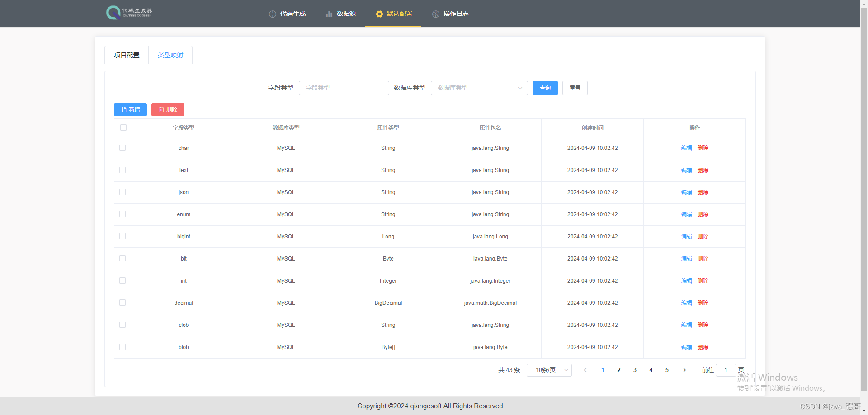The image size is (868, 415).
Task: Check the box for the char row
Action: (123, 148)
